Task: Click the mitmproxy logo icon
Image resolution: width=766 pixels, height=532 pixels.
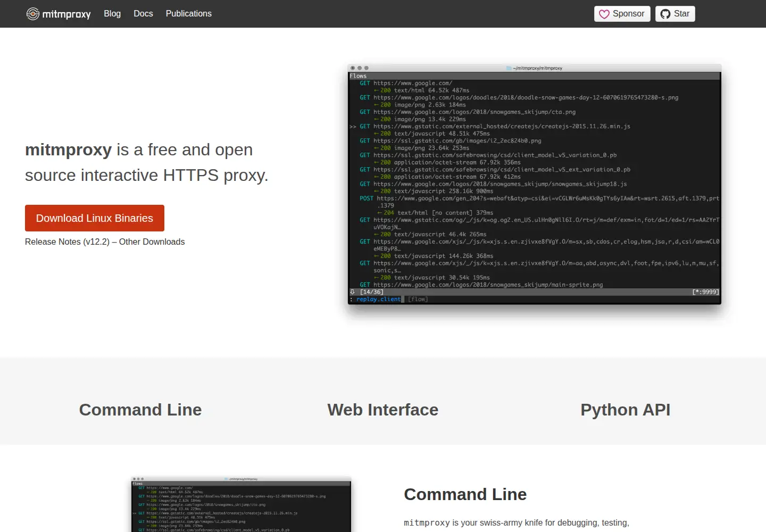Action: pos(33,14)
